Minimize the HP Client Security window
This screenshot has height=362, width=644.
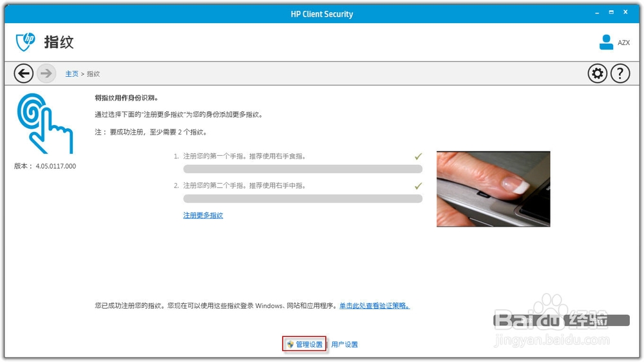[597, 13]
